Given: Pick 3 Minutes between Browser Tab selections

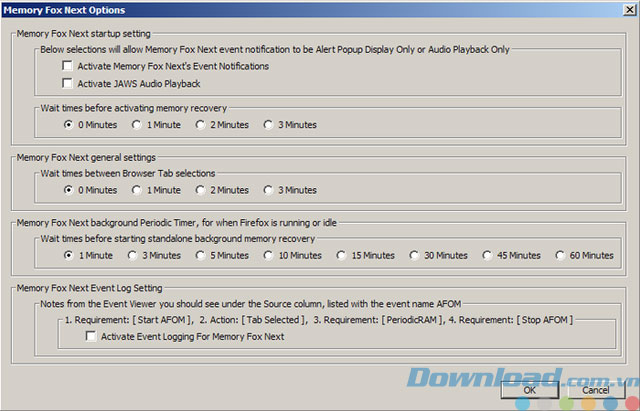Looking at the screenshot, I should [x=268, y=190].
